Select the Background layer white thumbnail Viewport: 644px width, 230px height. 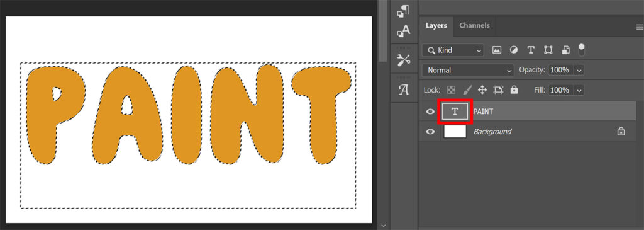coord(455,132)
